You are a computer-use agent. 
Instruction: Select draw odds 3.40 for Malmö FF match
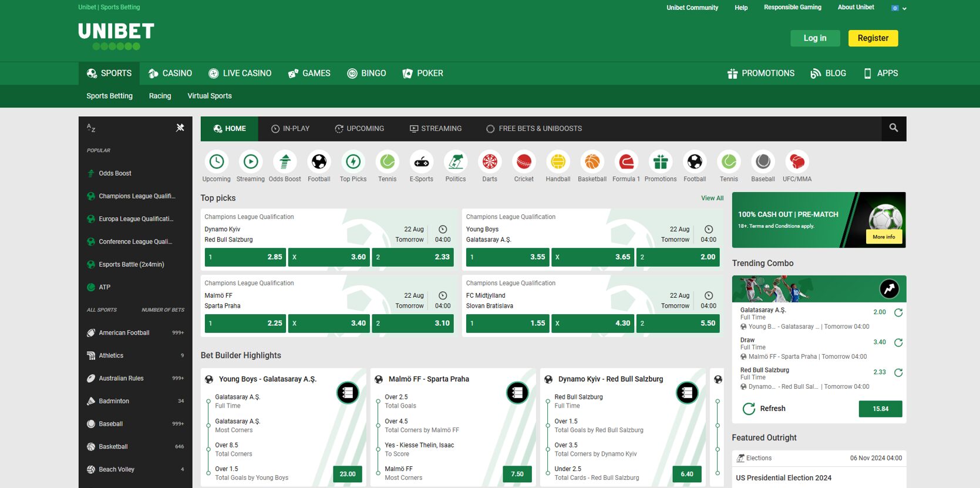(x=329, y=324)
